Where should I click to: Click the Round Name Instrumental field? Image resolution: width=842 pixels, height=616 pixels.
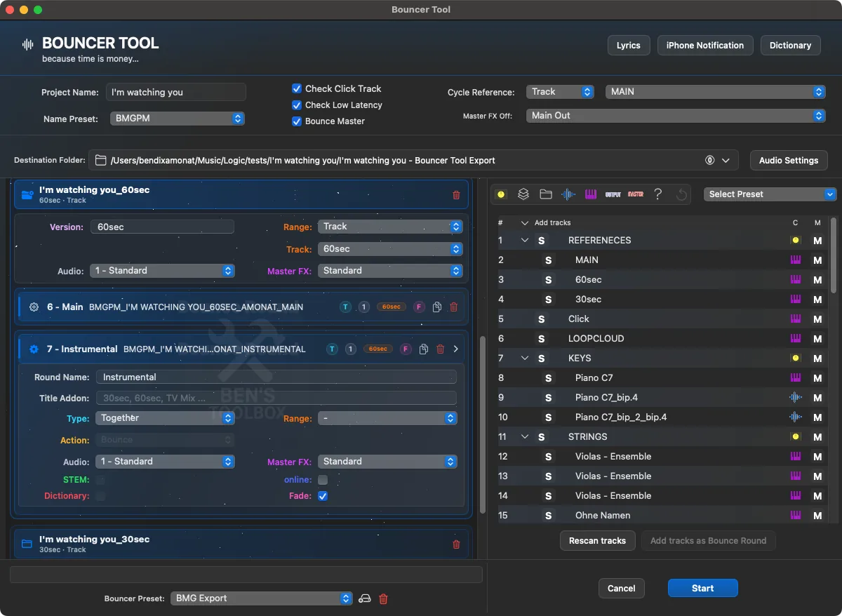276,377
